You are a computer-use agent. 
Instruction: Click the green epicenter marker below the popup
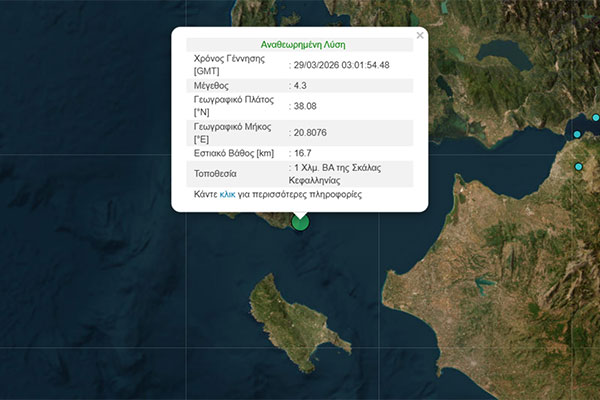pos(300,221)
